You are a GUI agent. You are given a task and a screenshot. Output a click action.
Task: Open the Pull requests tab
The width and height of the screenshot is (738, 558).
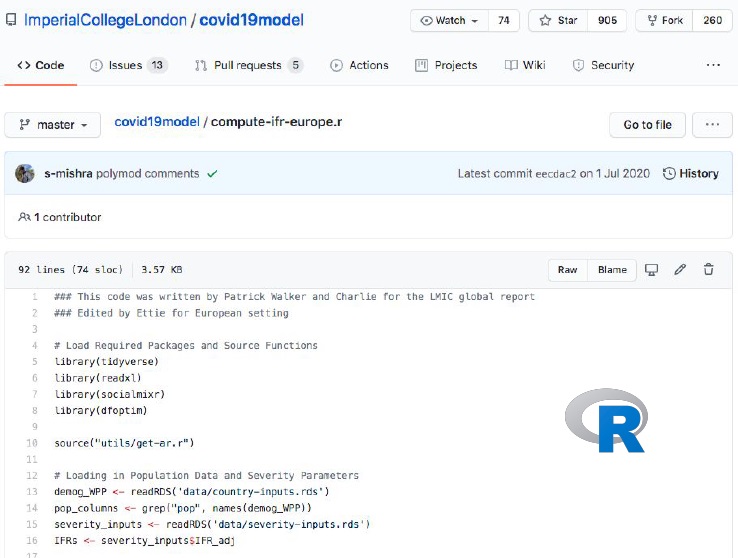point(248,65)
